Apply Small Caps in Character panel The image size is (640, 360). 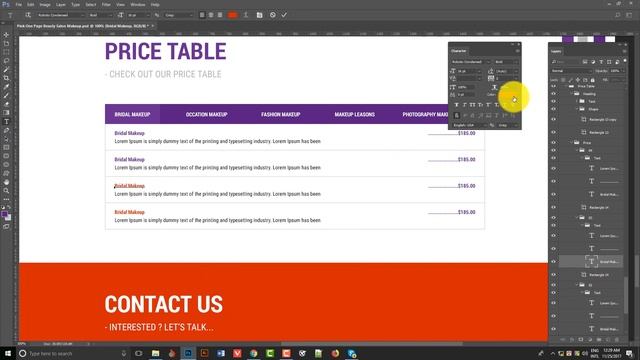point(480,105)
